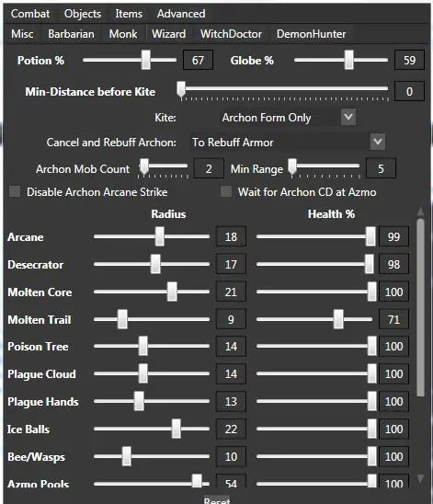Click the Ice Balls radius slider handle
This screenshot has height=504, width=433.
(x=176, y=429)
